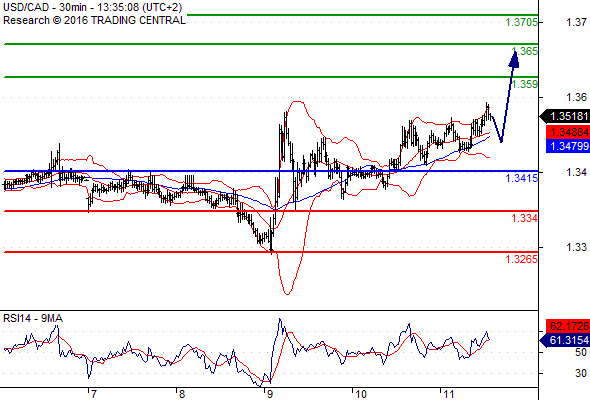Select the 1.33 price axis label

coord(576,247)
